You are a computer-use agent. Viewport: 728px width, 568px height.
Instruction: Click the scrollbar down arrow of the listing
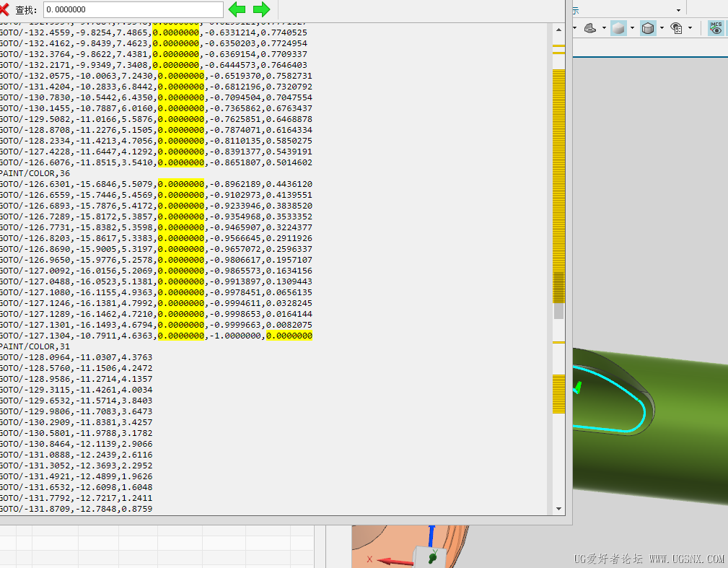[558, 508]
